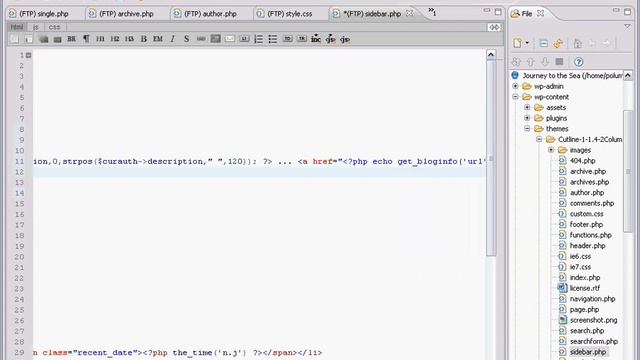Open help question mark in File view
This screenshot has height=360, width=640.
point(578,62)
